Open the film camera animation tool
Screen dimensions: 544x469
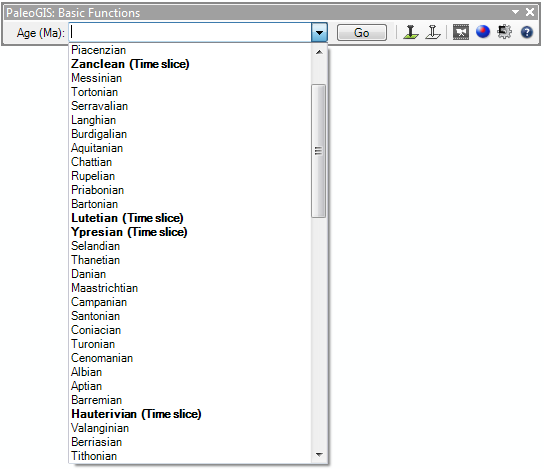pyautogui.click(x=461, y=33)
